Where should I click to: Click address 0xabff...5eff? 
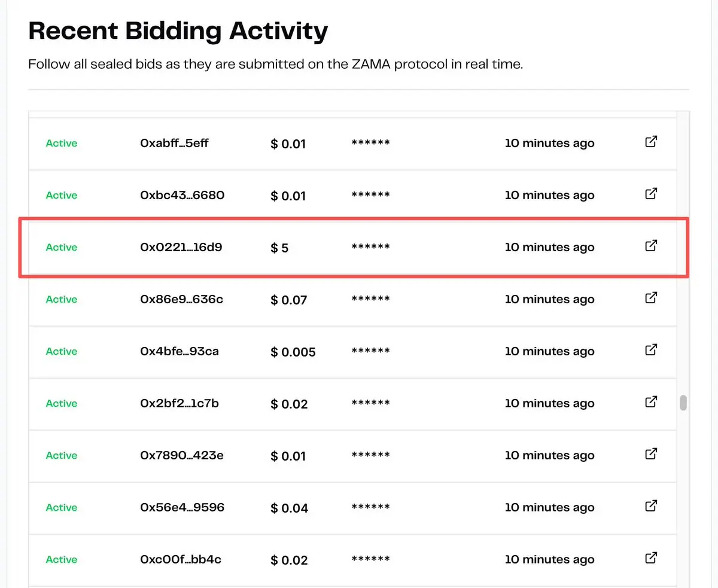click(175, 144)
